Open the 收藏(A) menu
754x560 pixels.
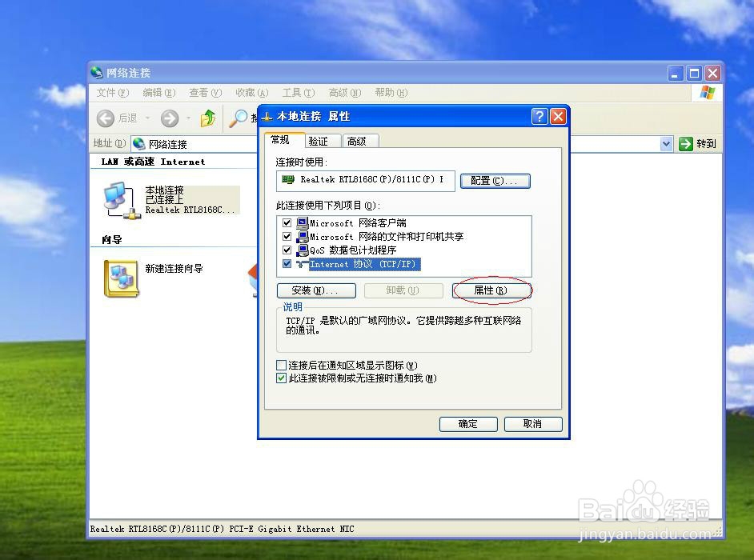click(x=252, y=93)
